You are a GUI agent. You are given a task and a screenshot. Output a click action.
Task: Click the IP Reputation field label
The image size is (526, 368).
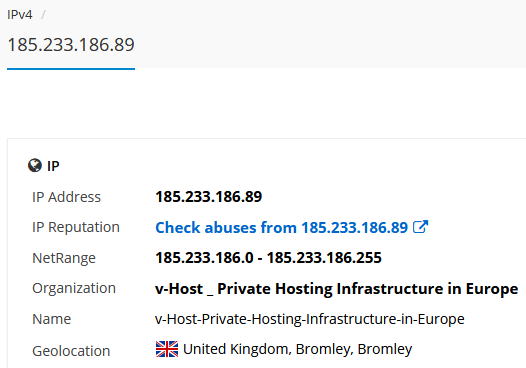click(x=76, y=227)
